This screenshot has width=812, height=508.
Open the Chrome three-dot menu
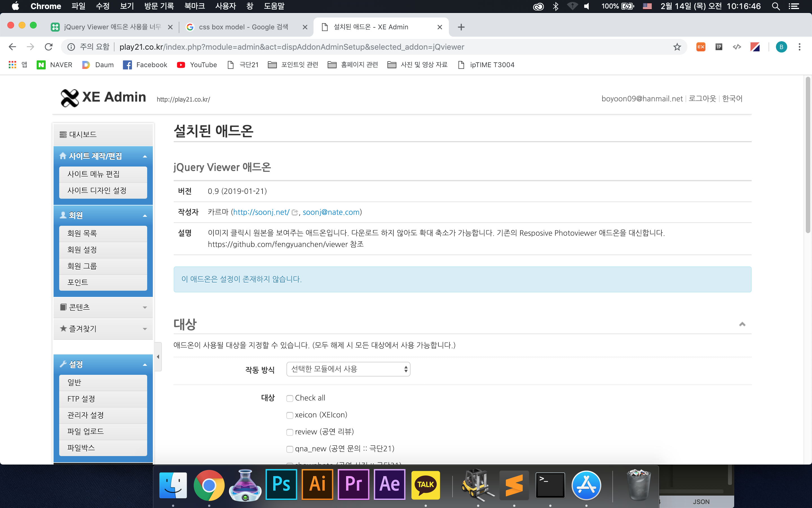pos(800,47)
